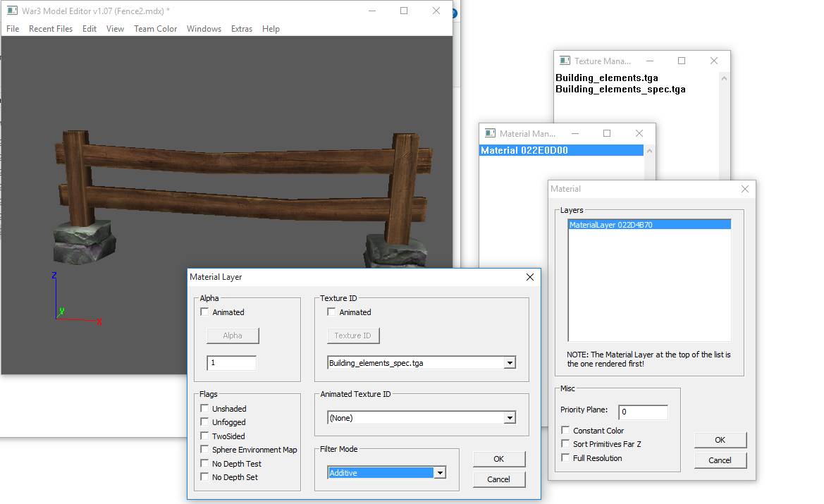Select MaterialLayer 022D4B70 in Layers list
The width and height of the screenshot is (824, 504).
pos(649,225)
